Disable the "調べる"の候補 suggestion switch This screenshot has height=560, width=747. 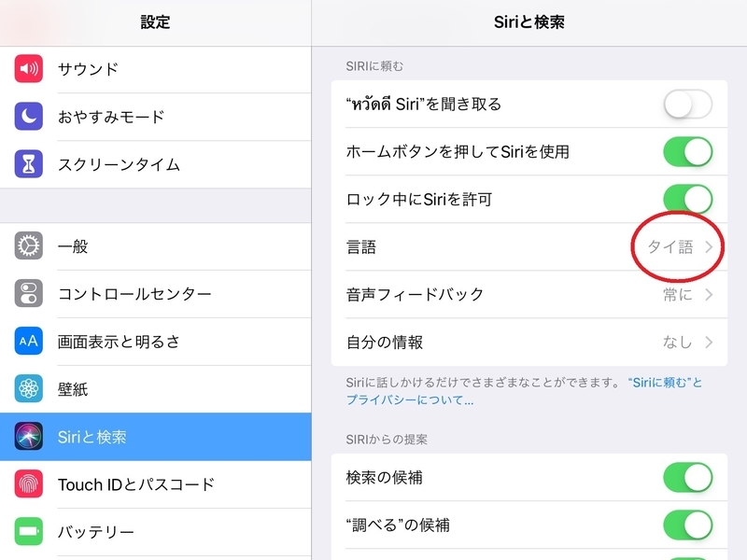click(687, 523)
